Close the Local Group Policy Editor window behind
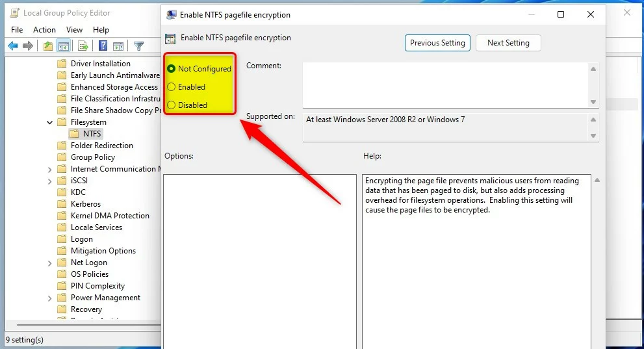This screenshot has height=349, width=644. coord(627,13)
